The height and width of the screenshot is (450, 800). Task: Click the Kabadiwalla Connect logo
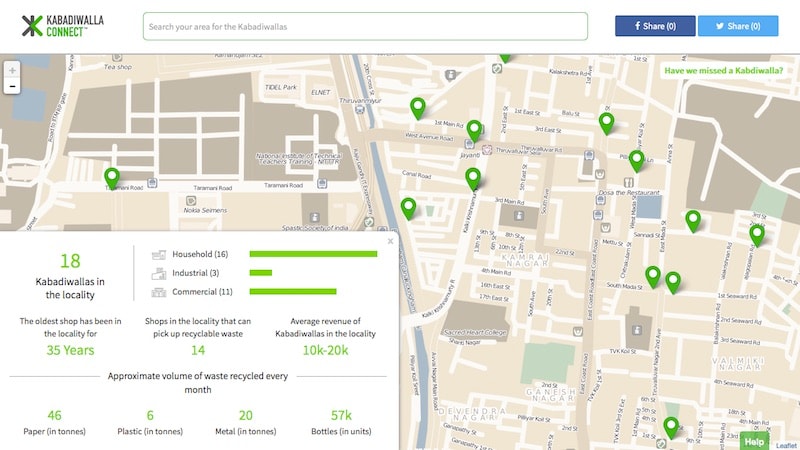[62, 26]
